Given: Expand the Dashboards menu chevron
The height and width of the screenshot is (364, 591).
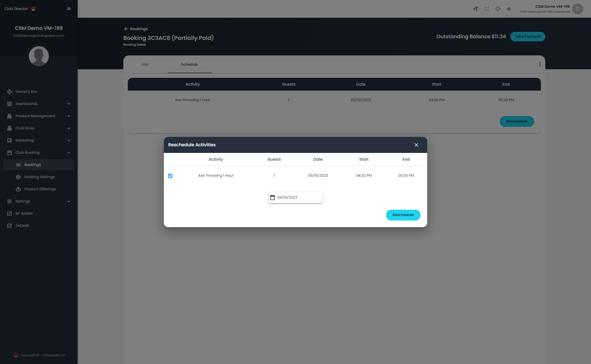Looking at the screenshot, I should (69, 104).
